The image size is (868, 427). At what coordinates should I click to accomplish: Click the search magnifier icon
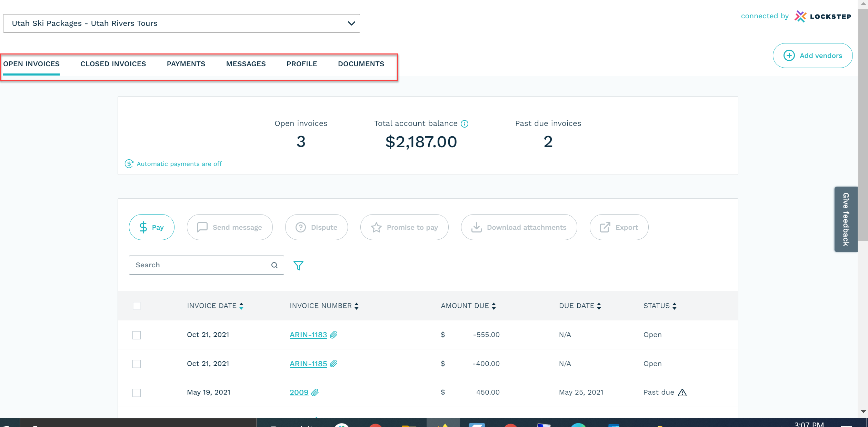point(275,265)
